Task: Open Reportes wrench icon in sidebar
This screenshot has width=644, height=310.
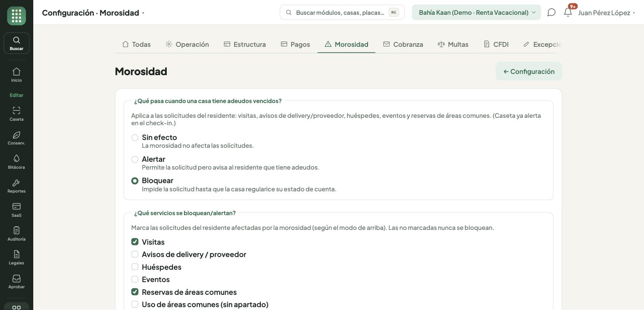Action: 16,186
